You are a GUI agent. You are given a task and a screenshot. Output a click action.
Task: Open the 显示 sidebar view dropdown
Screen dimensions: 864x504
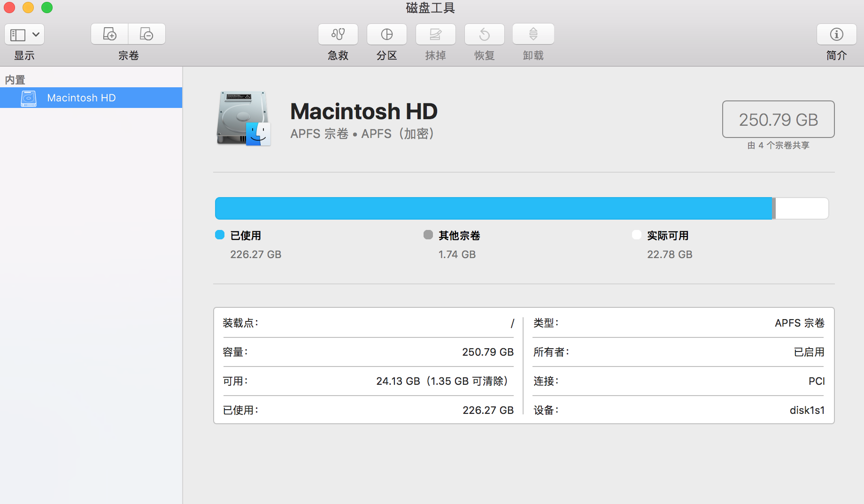(24, 34)
